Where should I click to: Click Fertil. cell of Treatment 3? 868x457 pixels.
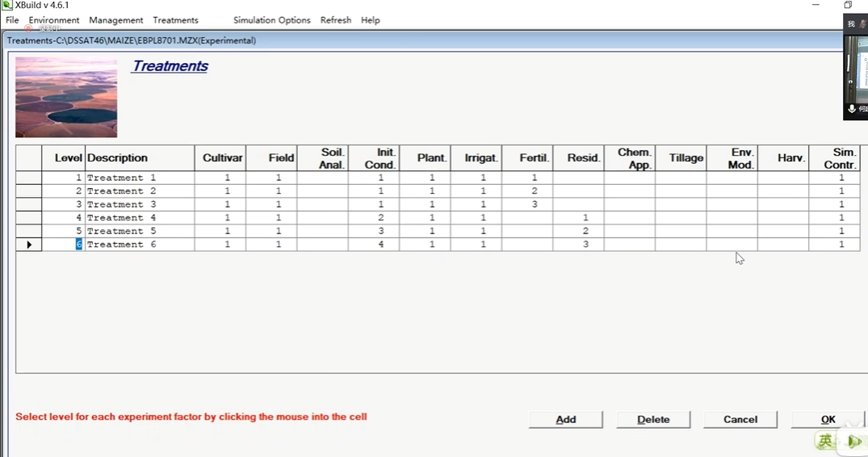pyautogui.click(x=527, y=204)
